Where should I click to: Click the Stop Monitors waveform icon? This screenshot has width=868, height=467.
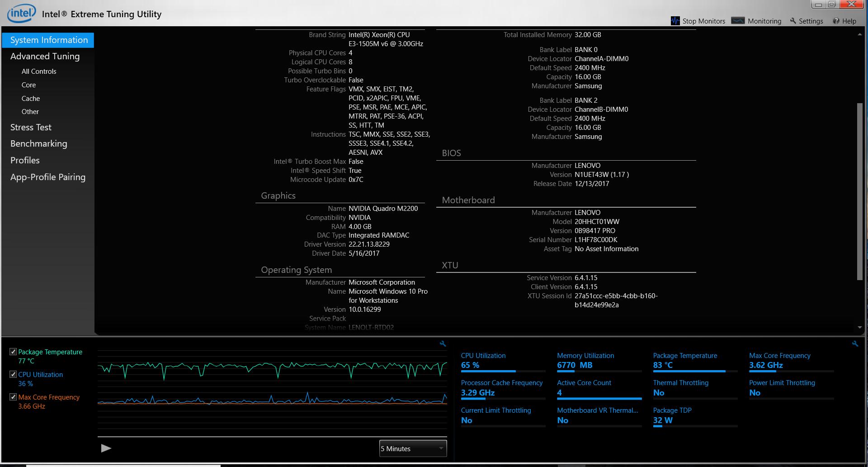point(675,21)
